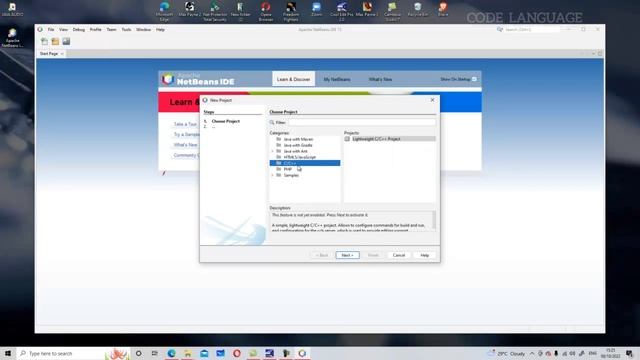Open Help menu

pyautogui.click(x=160, y=30)
